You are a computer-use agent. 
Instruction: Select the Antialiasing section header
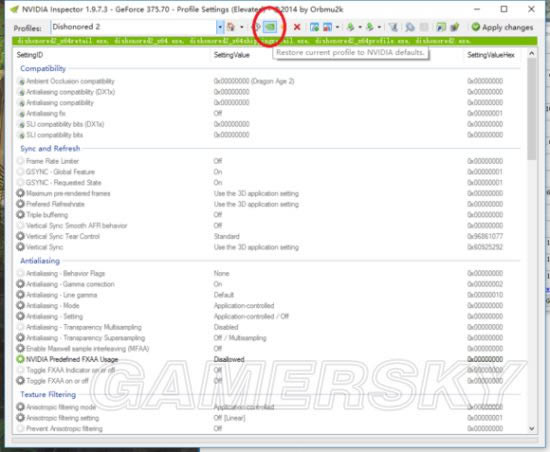40,261
